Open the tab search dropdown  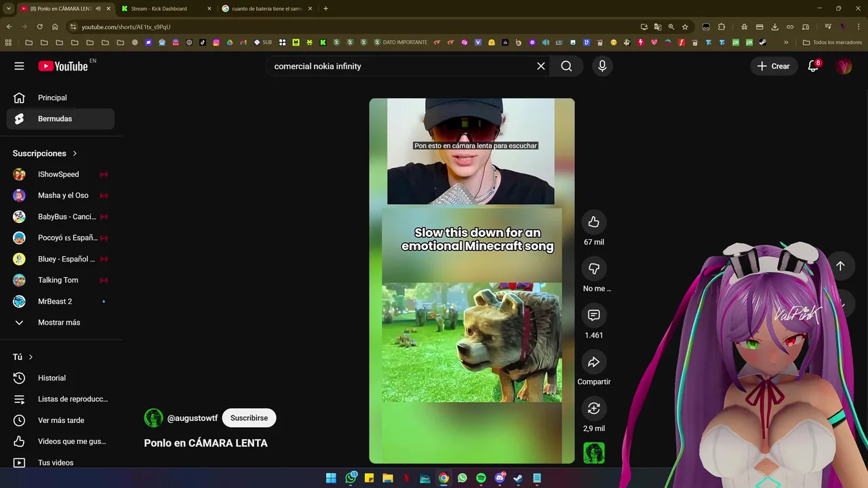(8, 9)
